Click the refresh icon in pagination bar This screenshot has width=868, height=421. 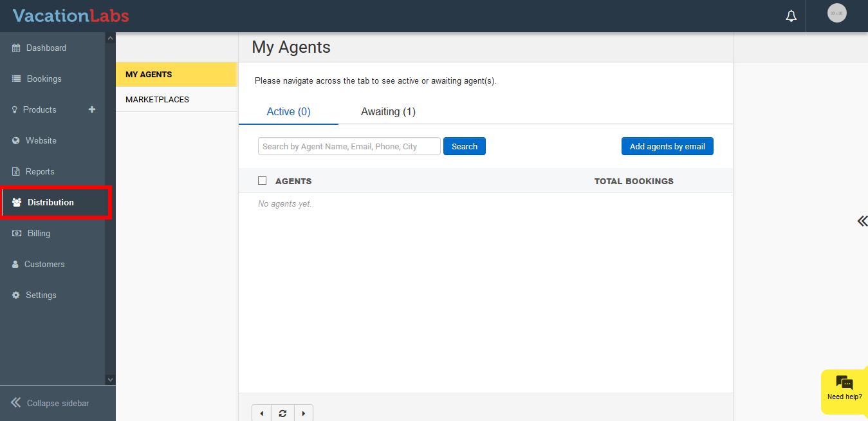tap(282, 413)
